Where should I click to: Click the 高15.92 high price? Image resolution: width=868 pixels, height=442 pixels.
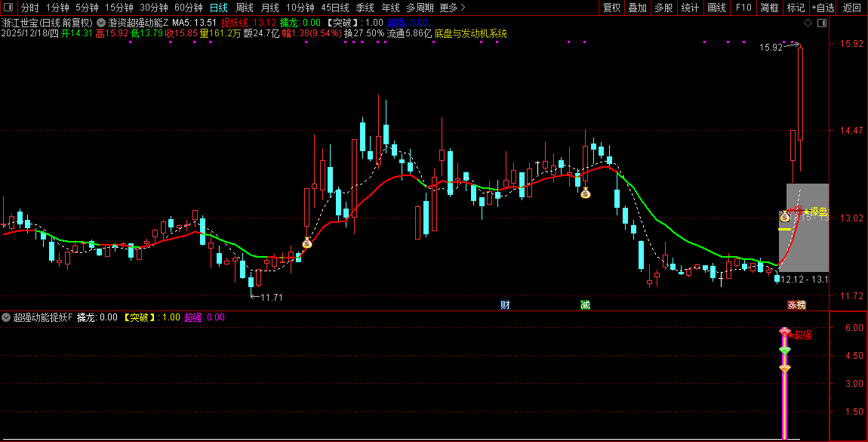[112, 33]
